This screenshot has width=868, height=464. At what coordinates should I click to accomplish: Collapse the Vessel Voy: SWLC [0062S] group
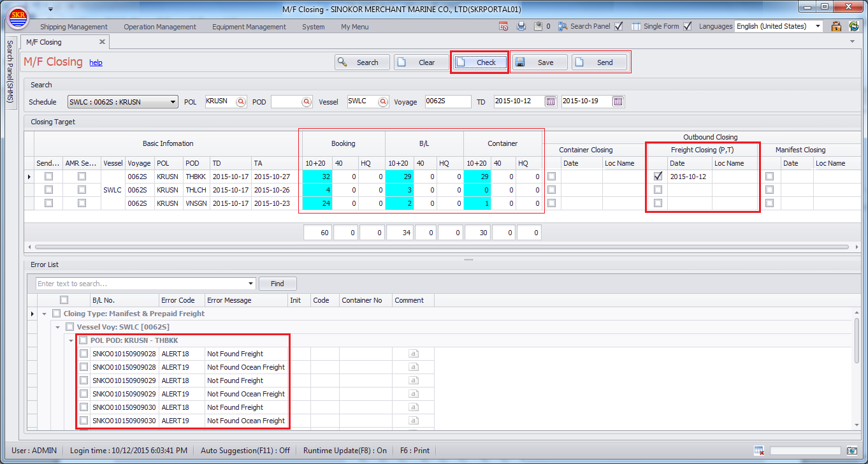58,327
